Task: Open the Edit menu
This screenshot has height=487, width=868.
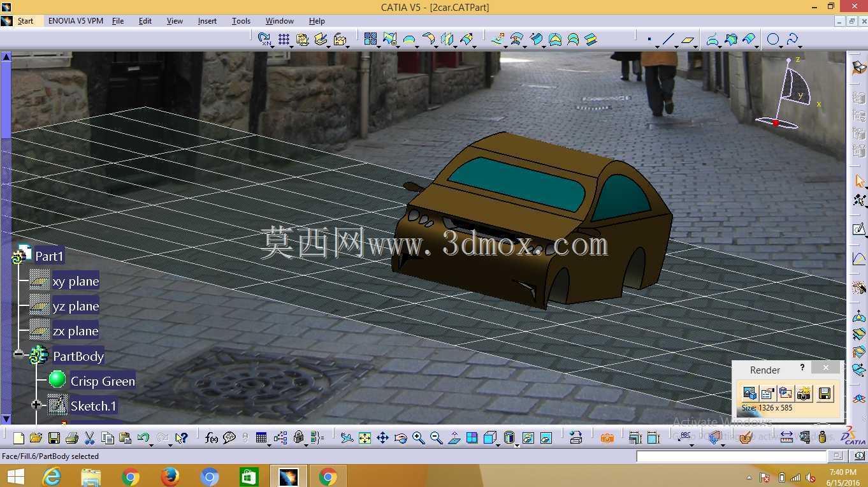Action: click(x=145, y=21)
